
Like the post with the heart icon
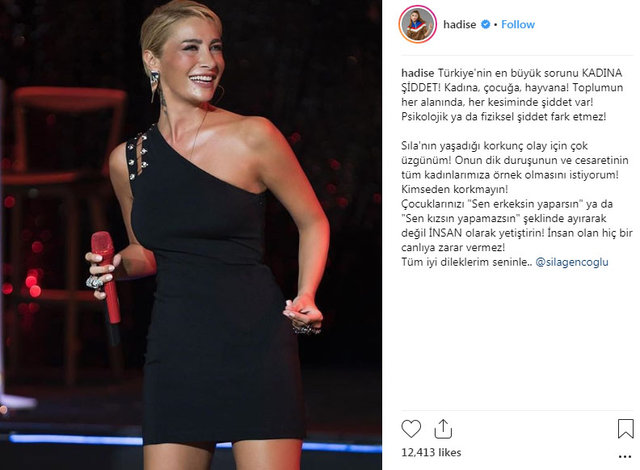point(411,429)
